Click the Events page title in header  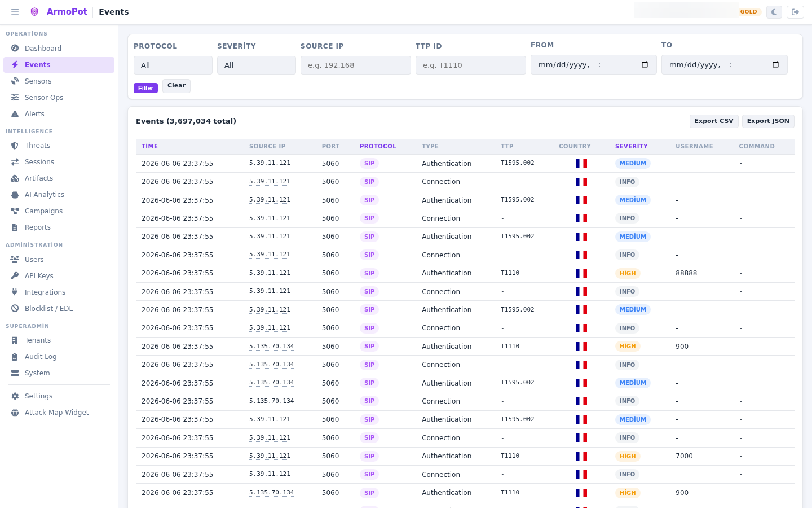(x=114, y=12)
